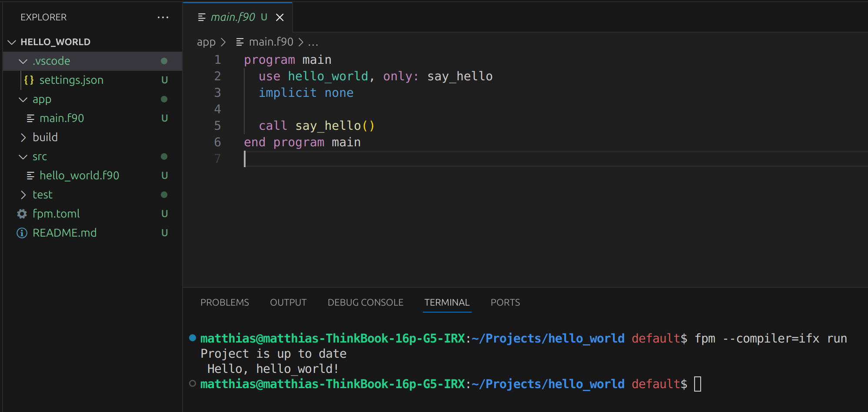Click 'say_hello' in the use statement

pyautogui.click(x=460, y=76)
